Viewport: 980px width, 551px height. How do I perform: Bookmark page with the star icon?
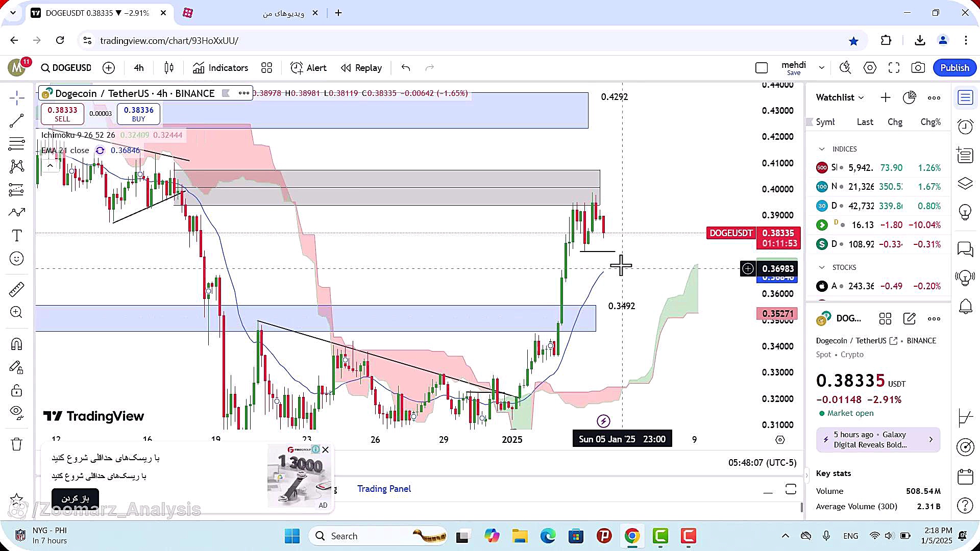[x=853, y=41]
